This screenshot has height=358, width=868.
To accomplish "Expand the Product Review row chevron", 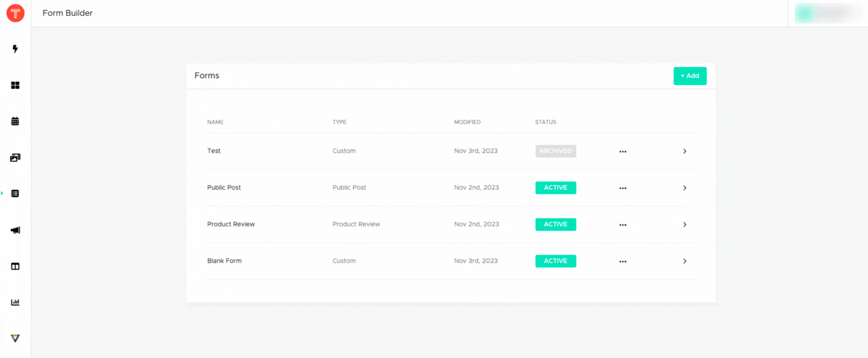I will (685, 224).
